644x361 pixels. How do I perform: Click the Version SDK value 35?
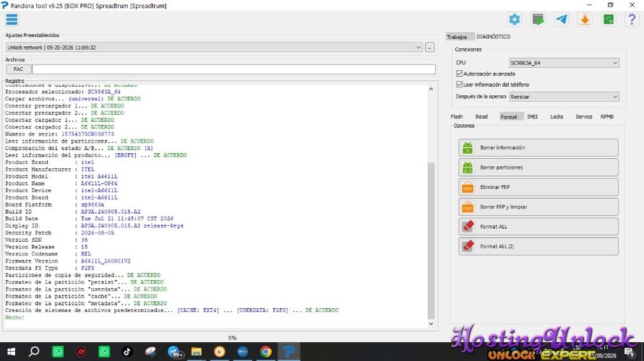point(84,240)
